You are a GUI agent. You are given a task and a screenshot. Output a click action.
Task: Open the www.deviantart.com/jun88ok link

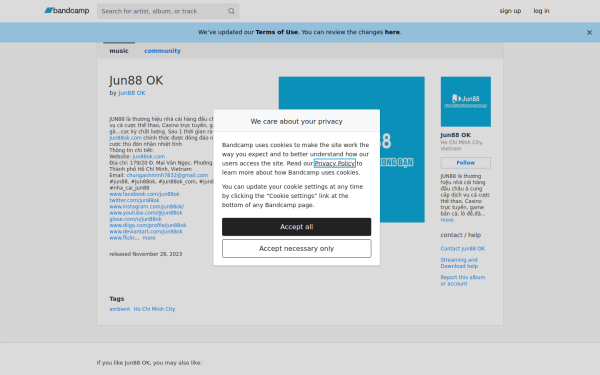(146, 232)
